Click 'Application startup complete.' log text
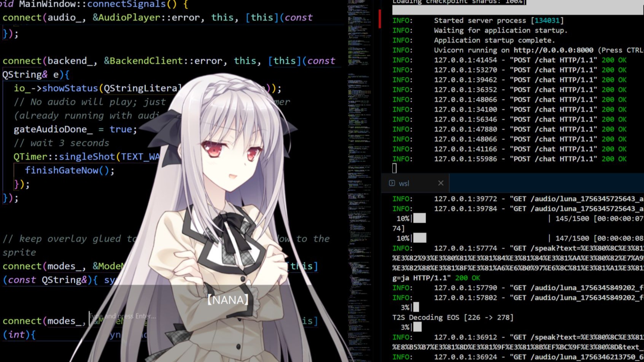644x362 pixels. coord(495,40)
